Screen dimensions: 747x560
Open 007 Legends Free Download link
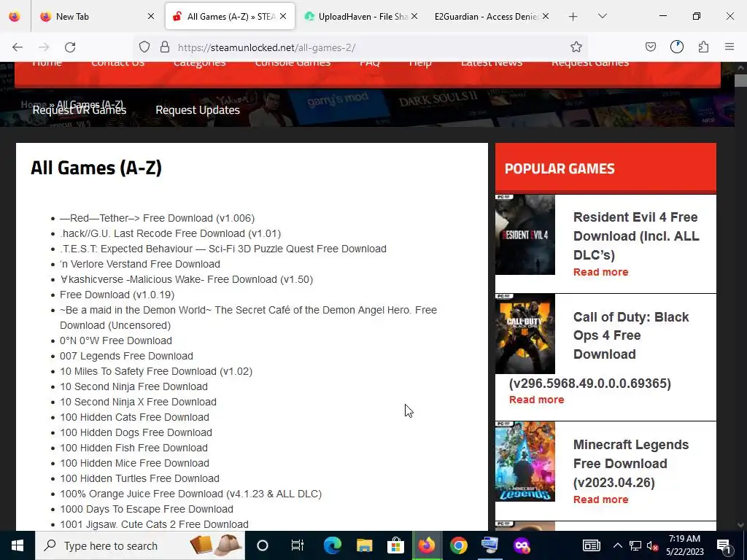click(x=126, y=356)
